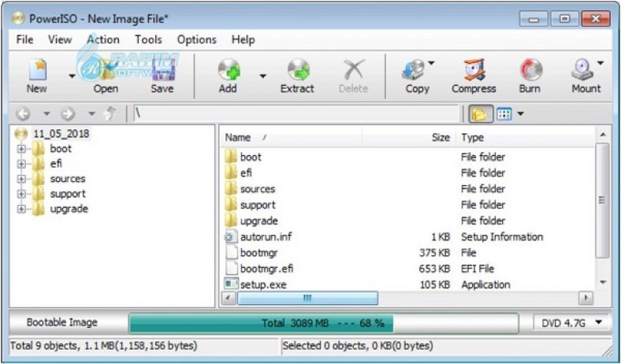Screen dimensions: 621x364
Task: Open the Add button dropdown arrow
Action: 262,76
